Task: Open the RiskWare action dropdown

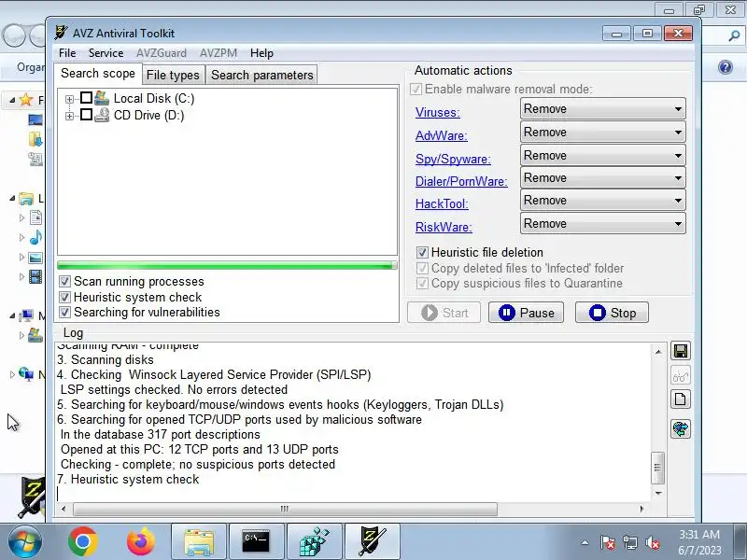Action: point(602,224)
